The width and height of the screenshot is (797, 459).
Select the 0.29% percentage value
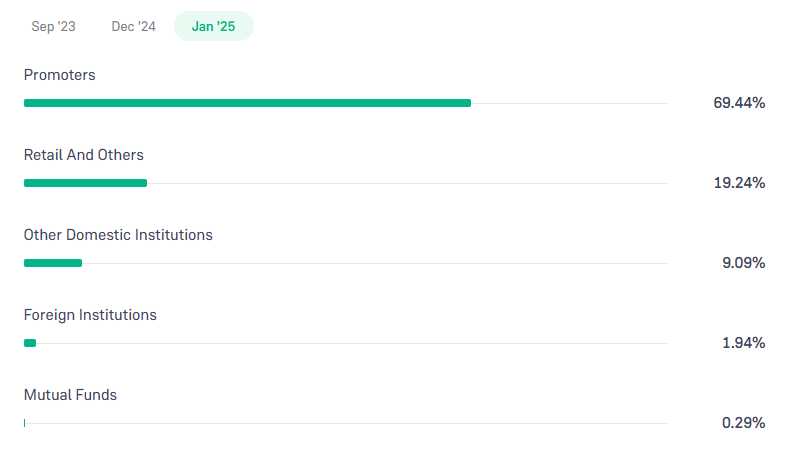pyautogui.click(x=744, y=423)
